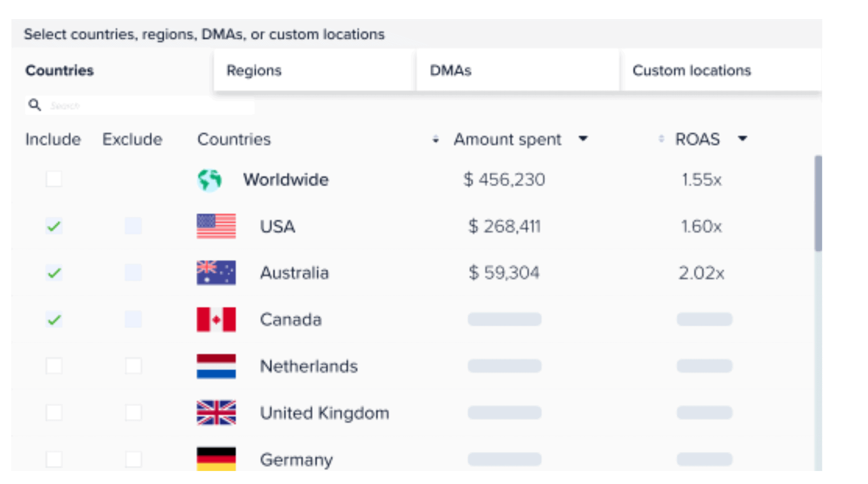This screenshot has width=868, height=484.
Task: Click the United Kingdom flag icon
Action: coord(216,412)
